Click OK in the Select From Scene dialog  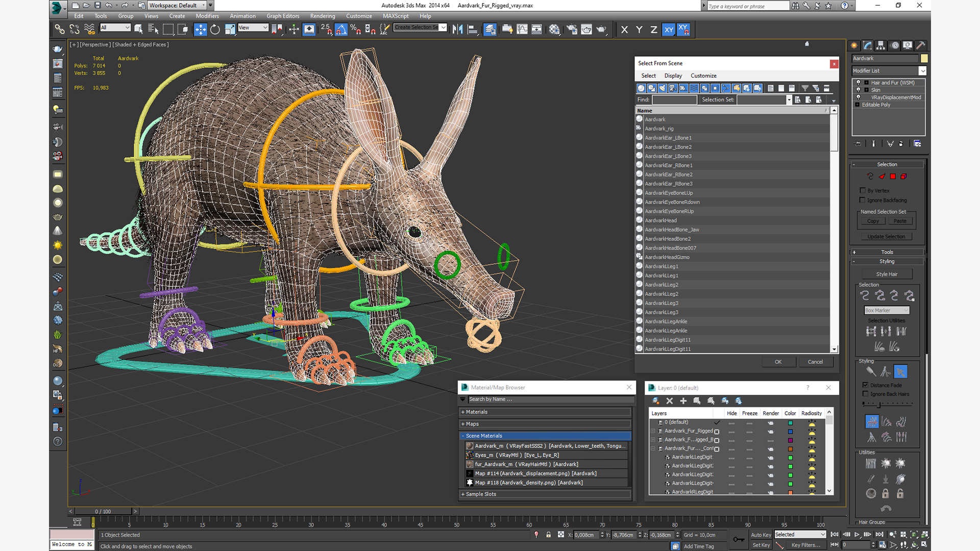pyautogui.click(x=778, y=362)
